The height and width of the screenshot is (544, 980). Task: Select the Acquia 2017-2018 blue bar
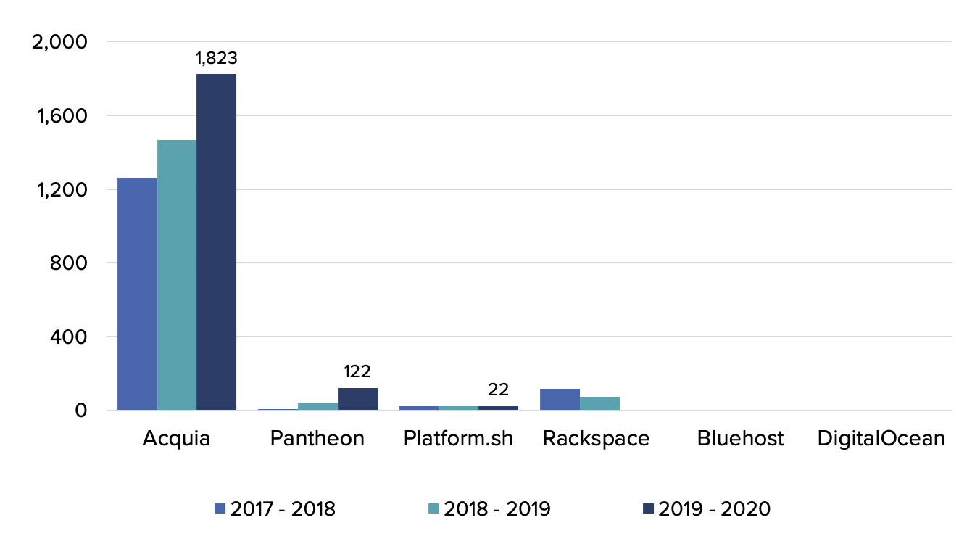tap(138, 290)
